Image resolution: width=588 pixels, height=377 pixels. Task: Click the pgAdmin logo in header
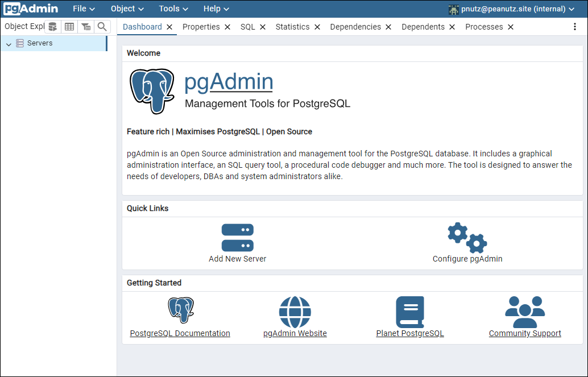click(31, 9)
